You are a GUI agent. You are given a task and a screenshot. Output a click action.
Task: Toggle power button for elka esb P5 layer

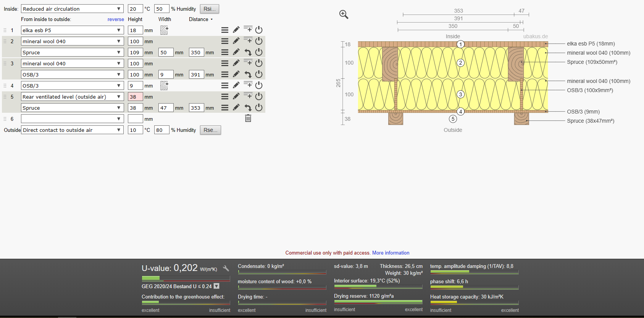click(259, 30)
